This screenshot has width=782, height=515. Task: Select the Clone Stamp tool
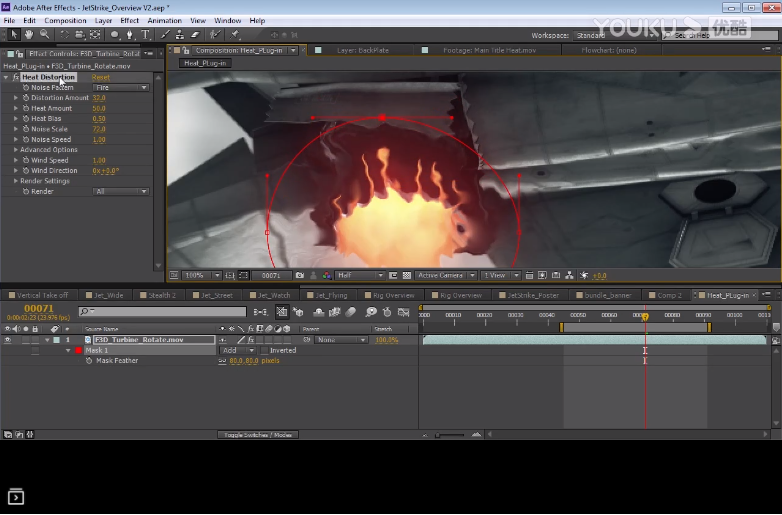click(180, 35)
